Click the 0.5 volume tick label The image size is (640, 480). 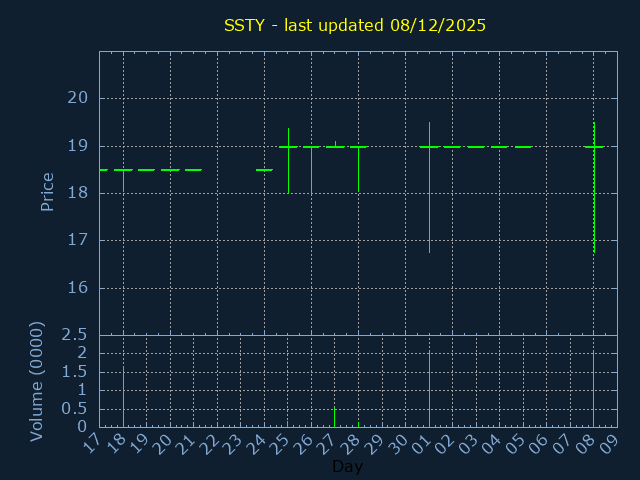pos(74,408)
